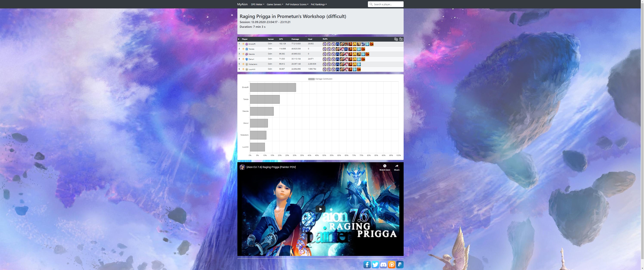This screenshot has height=270, width=644.
Task: Click first sword buff icon in Notacleric's row
Action: [324, 64]
